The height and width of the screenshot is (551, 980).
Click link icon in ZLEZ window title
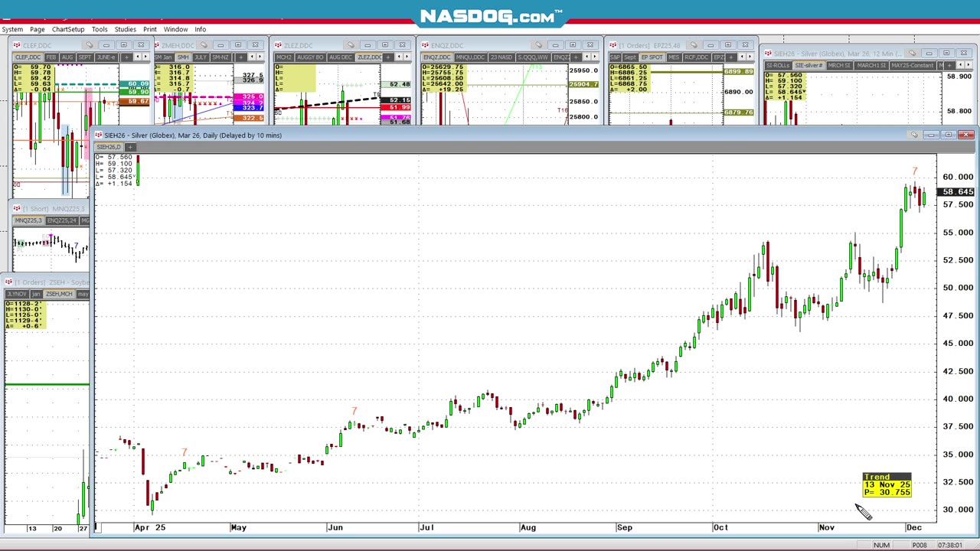coord(351,45)
